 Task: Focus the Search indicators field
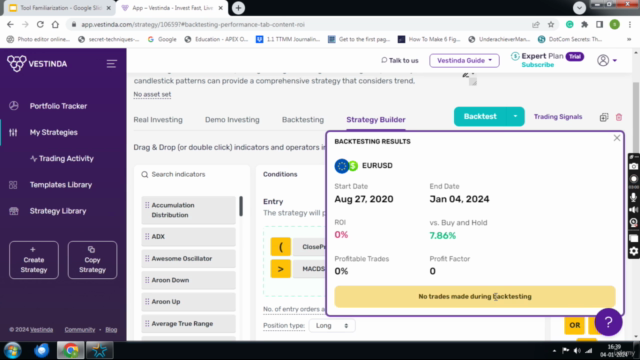coord(192,174)
